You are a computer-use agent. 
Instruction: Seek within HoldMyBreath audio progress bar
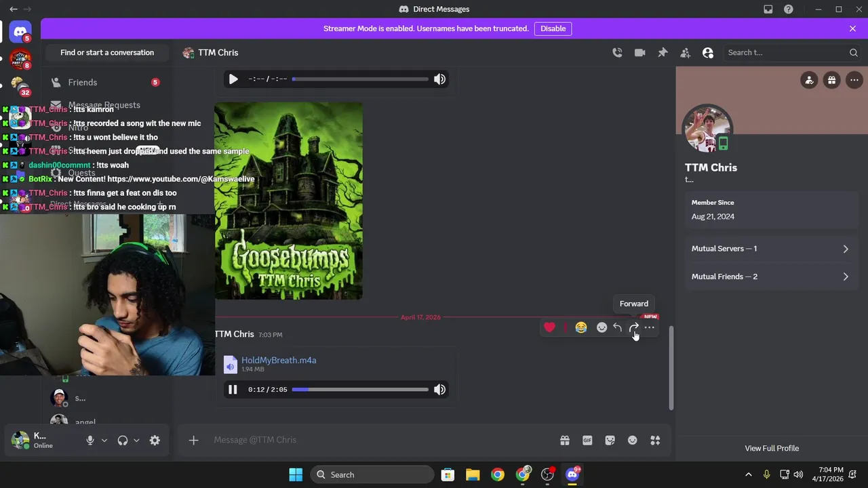(360, 390)
